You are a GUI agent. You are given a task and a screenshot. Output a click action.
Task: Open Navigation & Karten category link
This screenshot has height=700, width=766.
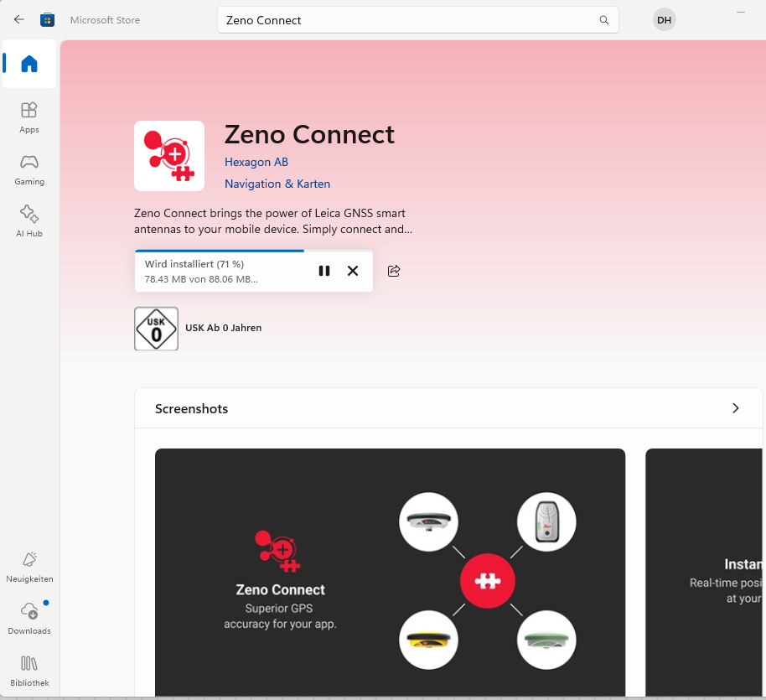[x=277, y=184]
